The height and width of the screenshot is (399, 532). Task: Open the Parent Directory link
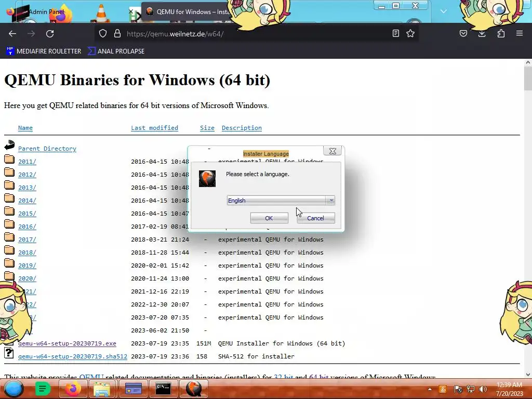47,149
